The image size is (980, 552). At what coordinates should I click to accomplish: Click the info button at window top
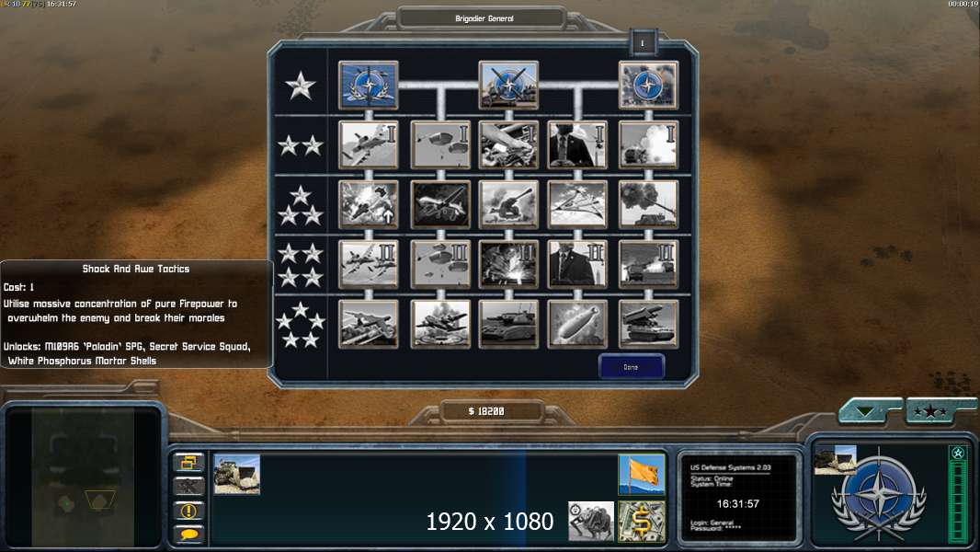643,43
